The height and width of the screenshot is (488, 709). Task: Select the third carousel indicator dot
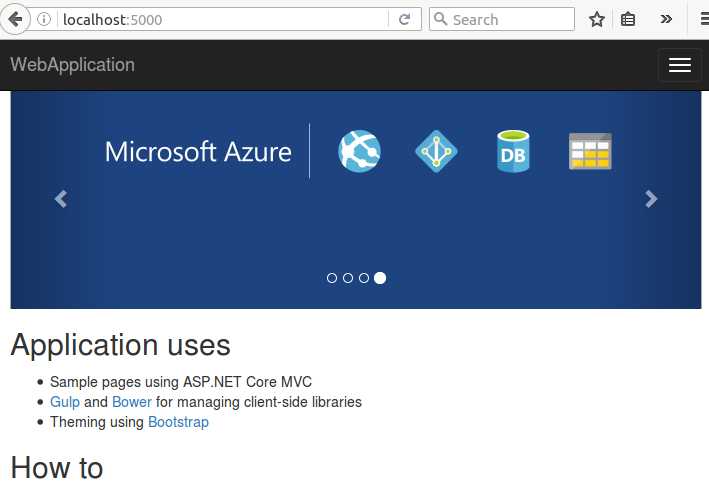tap(364, 278)
